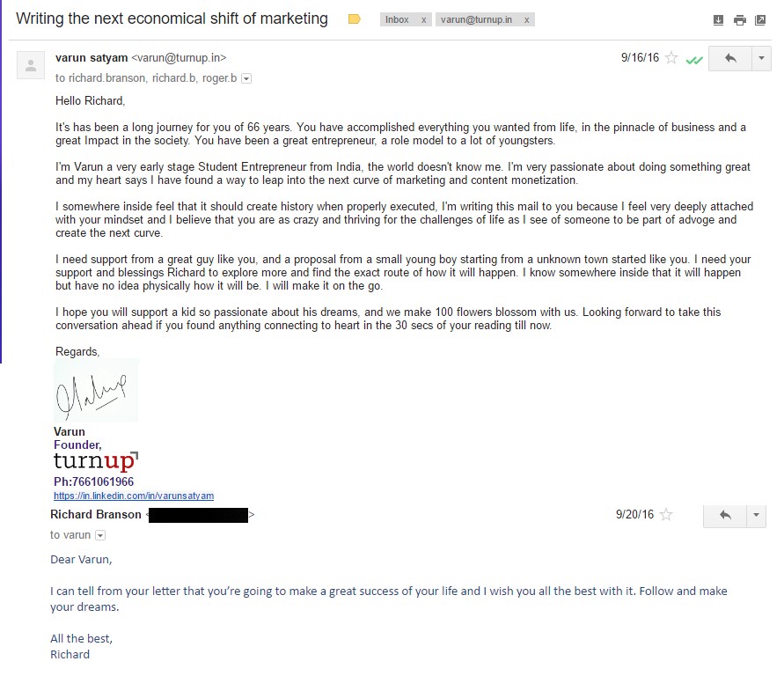Star the 9/16/16 message
The width and height of the screenshot is (784, 676).
coord(671,58)
